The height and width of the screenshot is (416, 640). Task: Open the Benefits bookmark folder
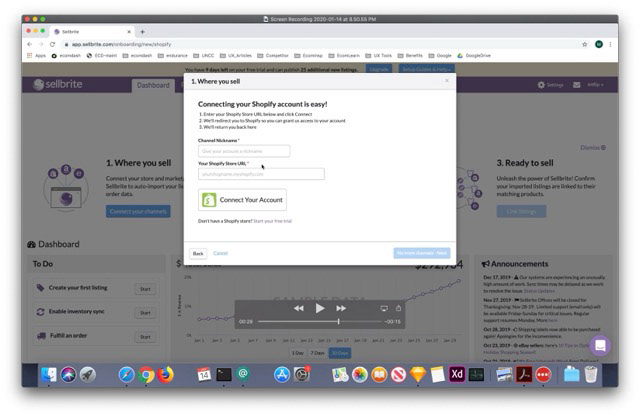pyautogui.click(x=410, y=56)
